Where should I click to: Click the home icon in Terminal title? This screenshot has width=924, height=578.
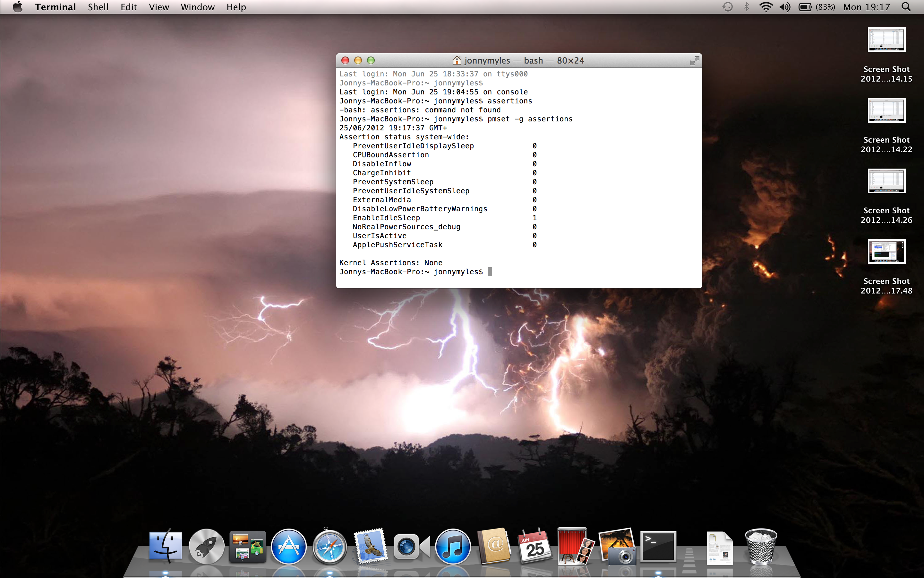coord(457,60)
